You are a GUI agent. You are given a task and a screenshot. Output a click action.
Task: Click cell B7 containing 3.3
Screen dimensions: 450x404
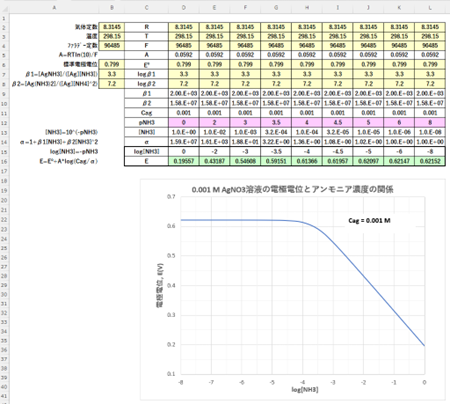click(x=112, y=74)
